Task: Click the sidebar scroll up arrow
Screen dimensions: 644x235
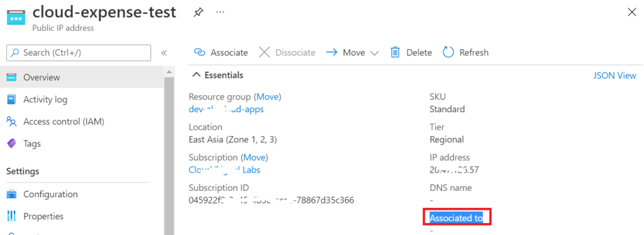Action: point(169,72)
